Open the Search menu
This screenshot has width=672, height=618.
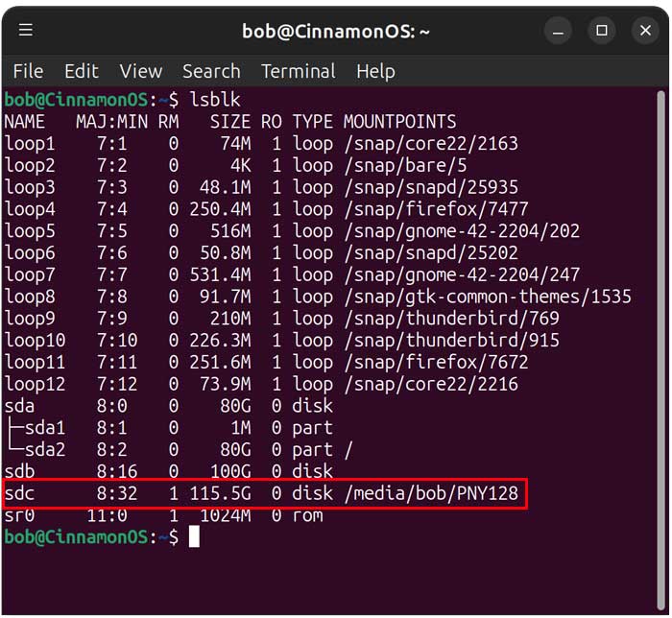[x=211, y=71]
